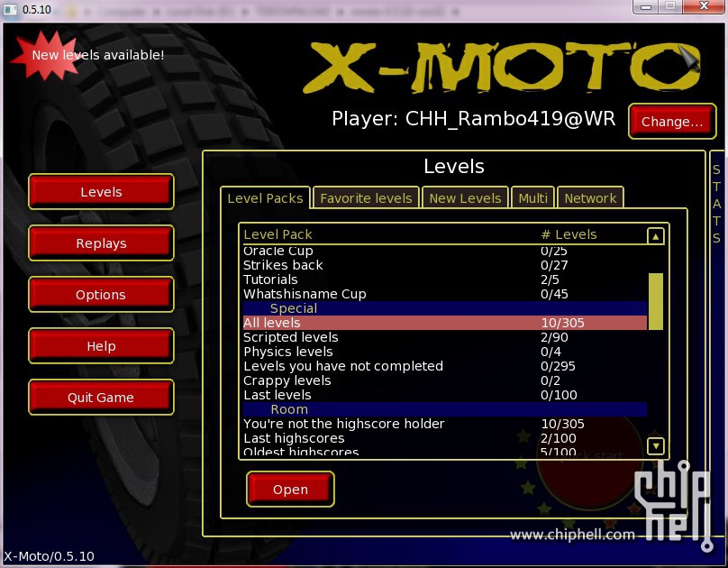This screenshot has width=728, height=568.
Task: Switch to the Network tab
Action: tap(590, 198)
